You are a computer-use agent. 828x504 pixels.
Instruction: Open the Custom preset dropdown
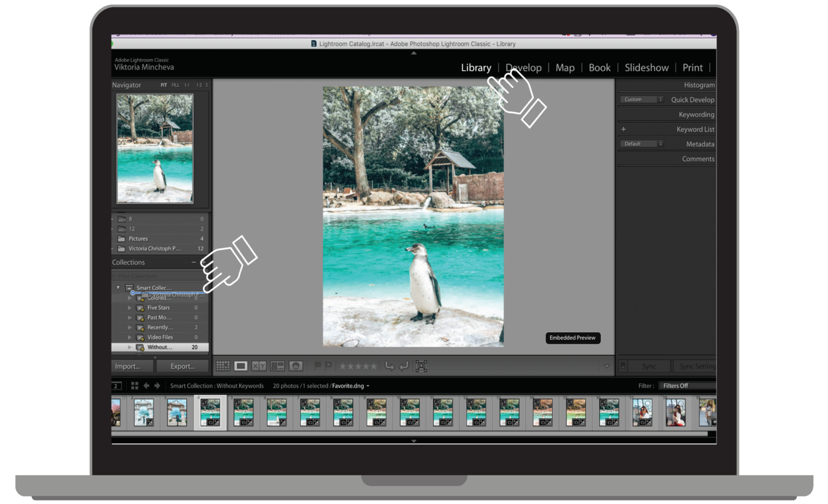tap(641, 99)
